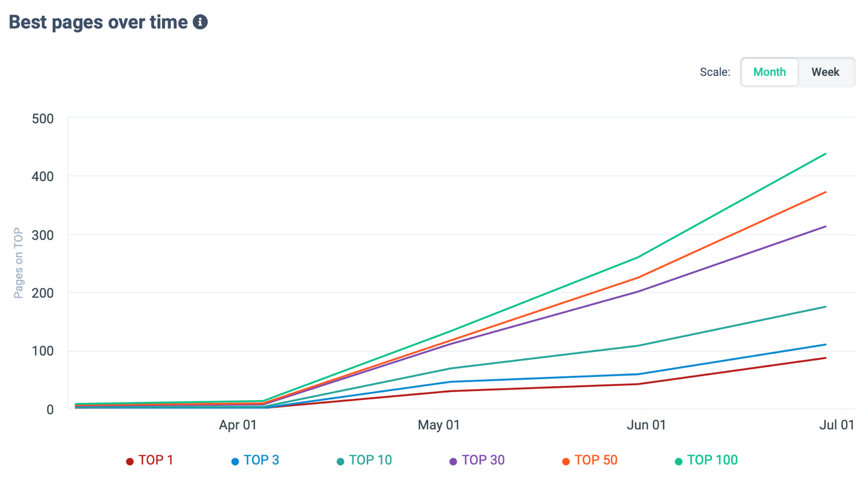Click the May 01 axis label
This screenshot has width=868, height=493.
(x=439, y=425)
